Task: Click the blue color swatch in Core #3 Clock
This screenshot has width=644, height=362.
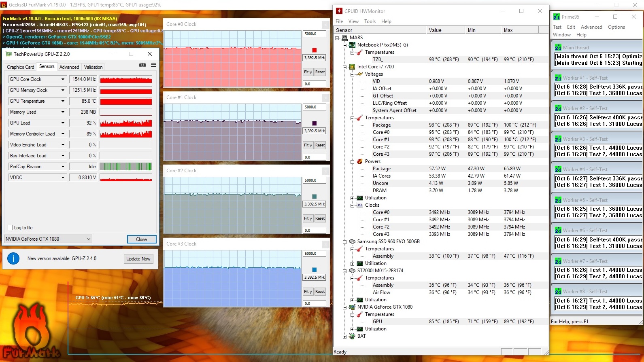Action: pos(315,270)
